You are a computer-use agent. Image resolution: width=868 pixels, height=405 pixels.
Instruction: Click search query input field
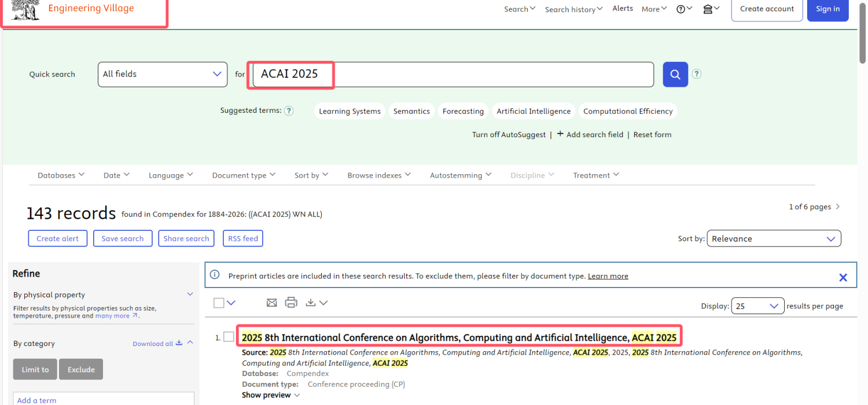pyautogui.click(x=453, y=74)
